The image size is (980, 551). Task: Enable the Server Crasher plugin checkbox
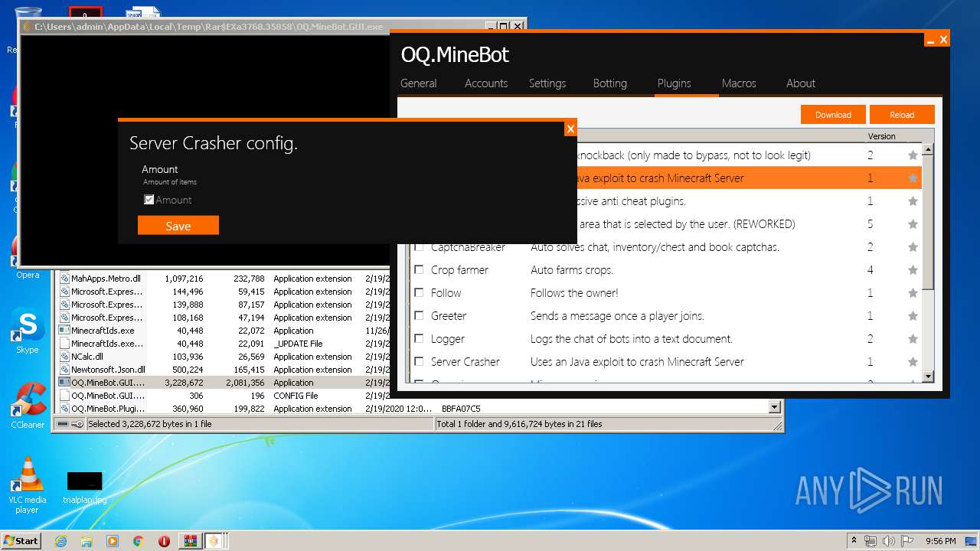coord(419,361)
